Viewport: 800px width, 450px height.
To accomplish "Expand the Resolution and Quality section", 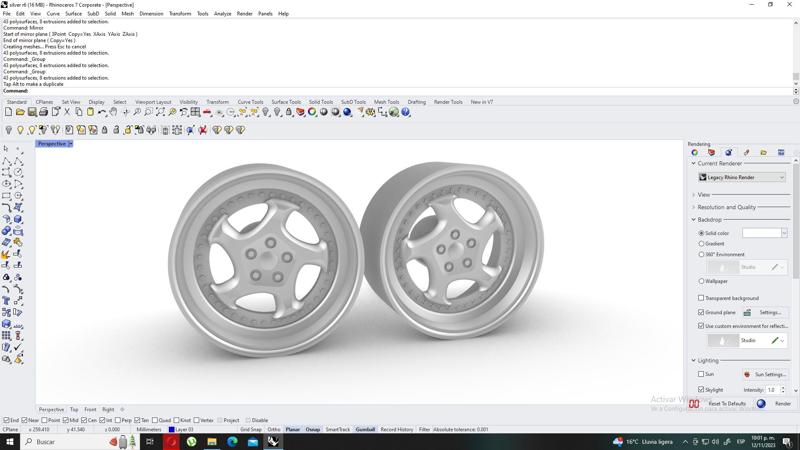I will pyautogui.click(x=726, y=207).
